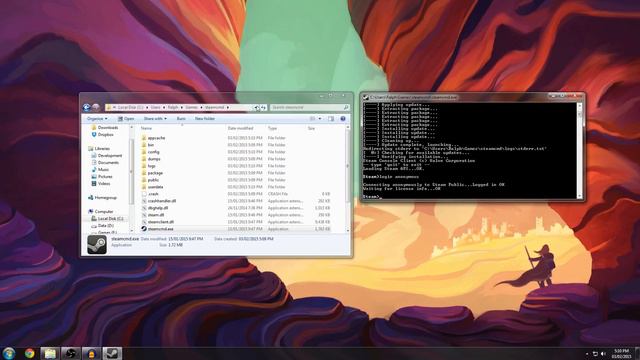Image resolution: width=640 pixels, height=360 pixels.
Task: Click Local Disk (C:) breadcrumb segment
Action: point(131,107)
